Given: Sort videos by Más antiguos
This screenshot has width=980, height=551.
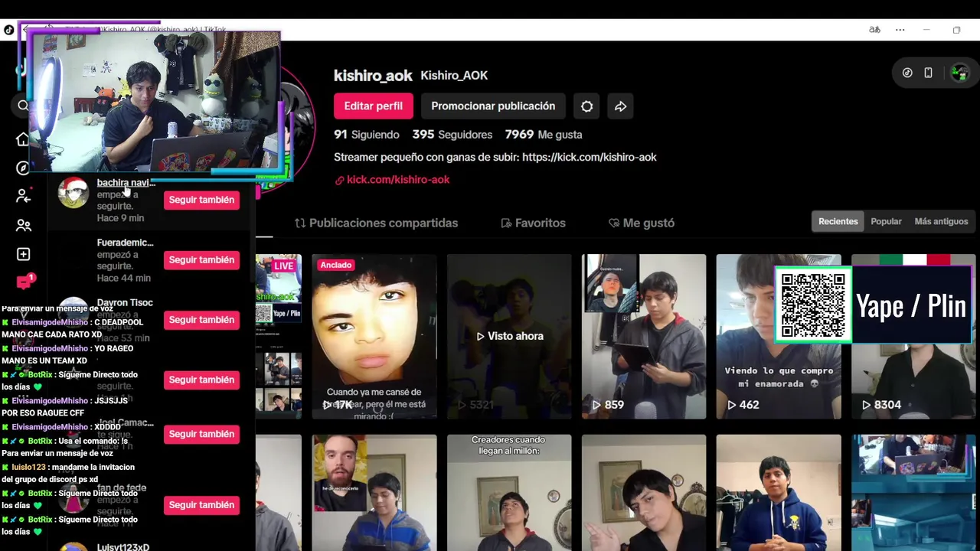Looking at the screenshot, I should (941, 221).
